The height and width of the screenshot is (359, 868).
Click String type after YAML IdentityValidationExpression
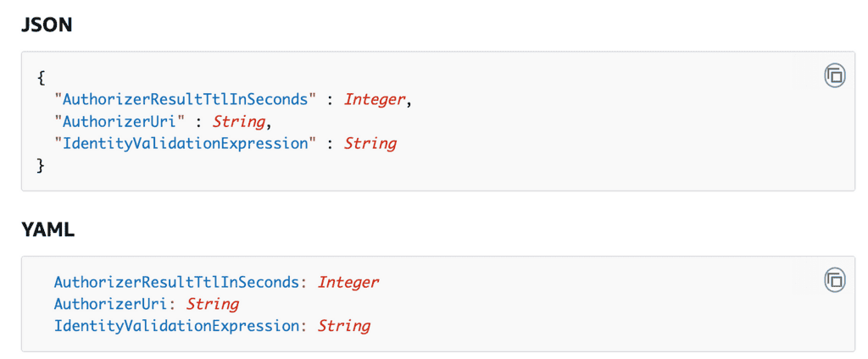343,326
